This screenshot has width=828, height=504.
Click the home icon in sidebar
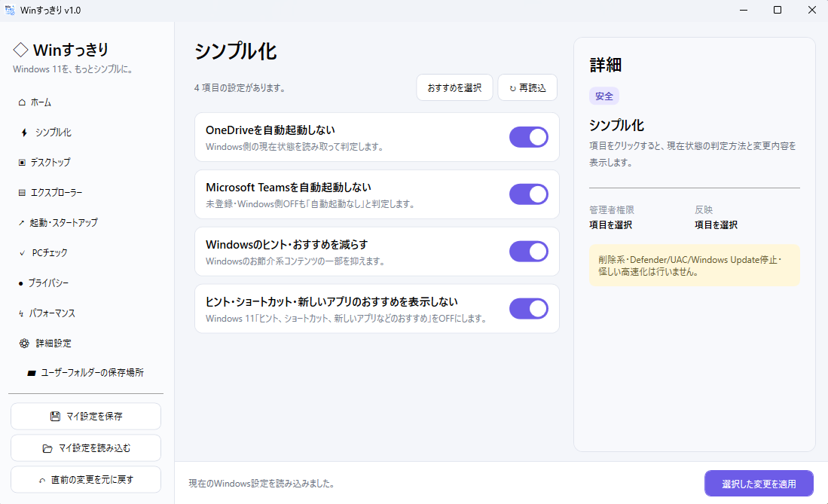(x=22, y=102)
